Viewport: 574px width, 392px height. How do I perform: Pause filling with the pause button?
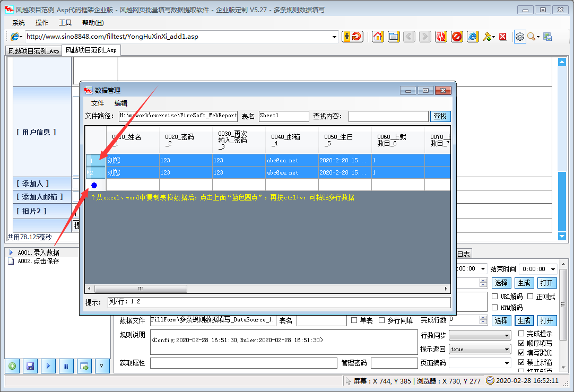pos(66,366)
